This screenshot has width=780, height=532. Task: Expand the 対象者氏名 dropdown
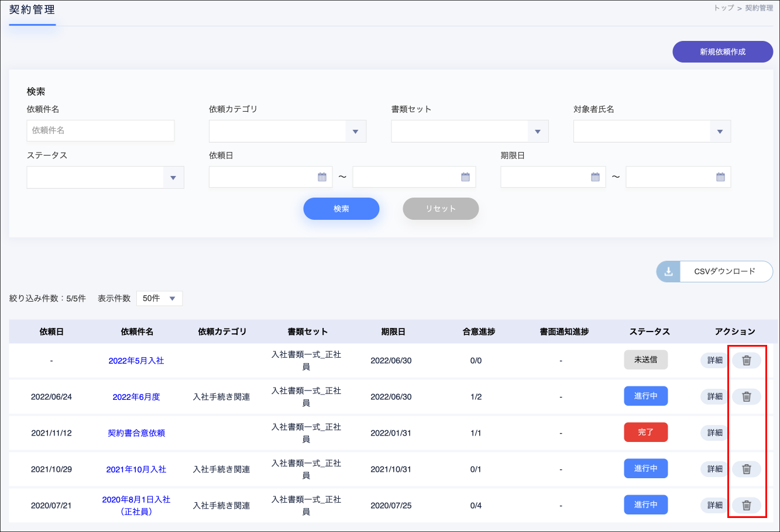pyautogui.click(x=720, y=132)
